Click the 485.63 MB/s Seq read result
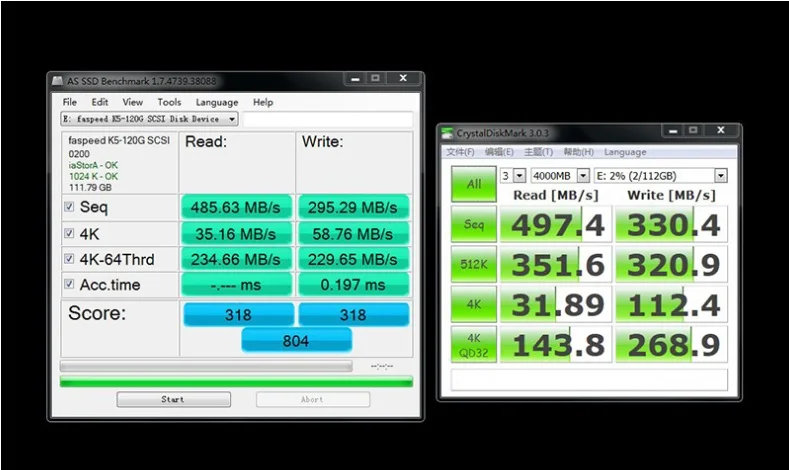 (x=236, y=207)
